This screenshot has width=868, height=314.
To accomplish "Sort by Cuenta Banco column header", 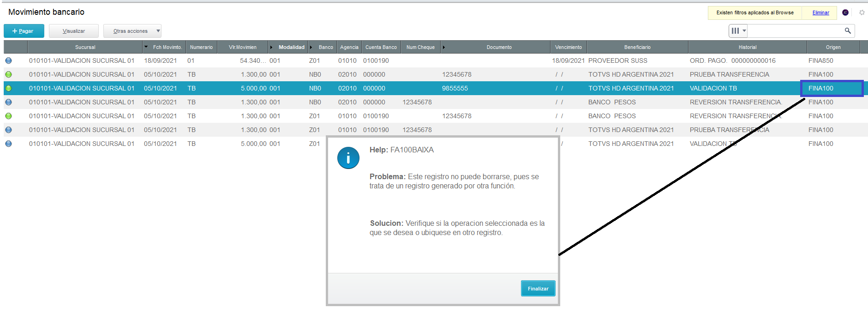I will (381, 47).
